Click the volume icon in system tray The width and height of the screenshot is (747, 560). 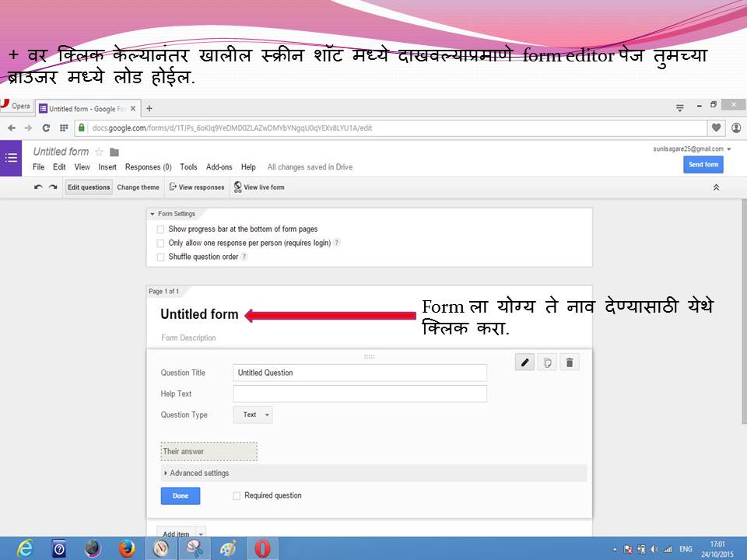654,549
